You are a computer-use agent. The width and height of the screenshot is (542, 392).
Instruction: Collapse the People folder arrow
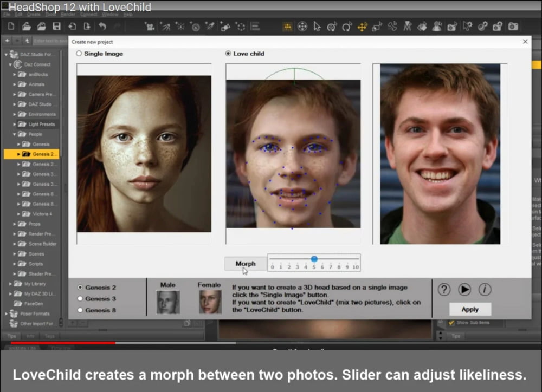click(15, 134)
